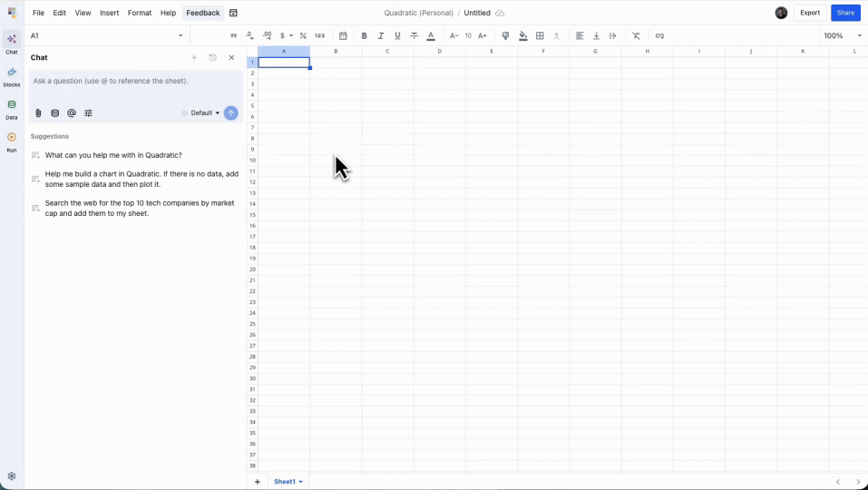868x490 pixels.
Task: Clear formatting from selection
Action: [x=637, y=36]
